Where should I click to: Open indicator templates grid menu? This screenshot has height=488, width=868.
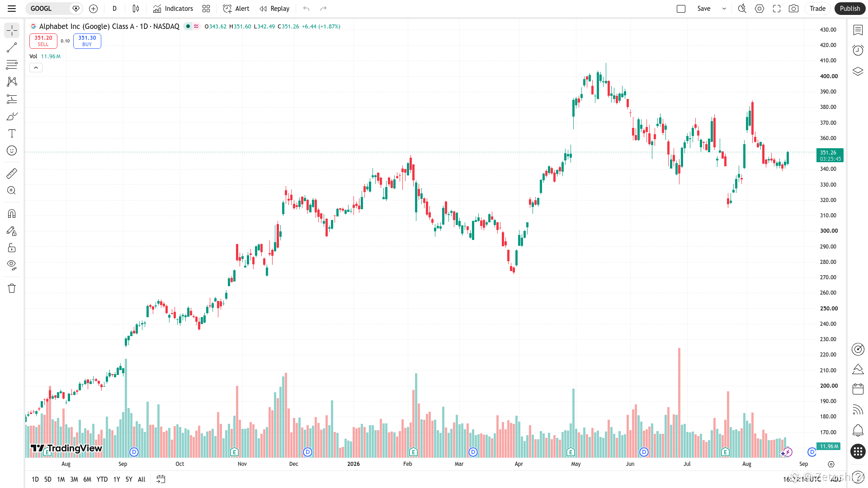click(206, 9)
